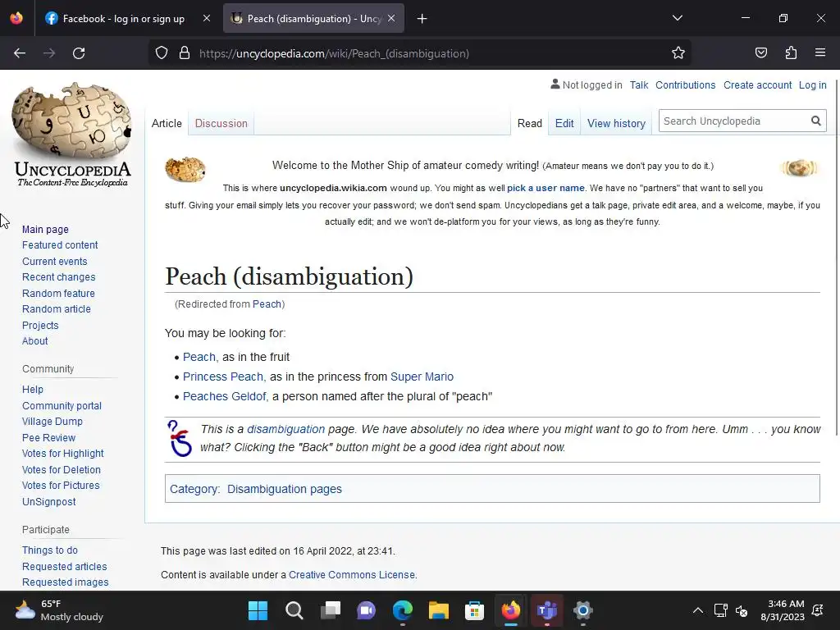Open Microsoft Store from taskbar
The height and width of the screenshot is (630, 840).
474,610
